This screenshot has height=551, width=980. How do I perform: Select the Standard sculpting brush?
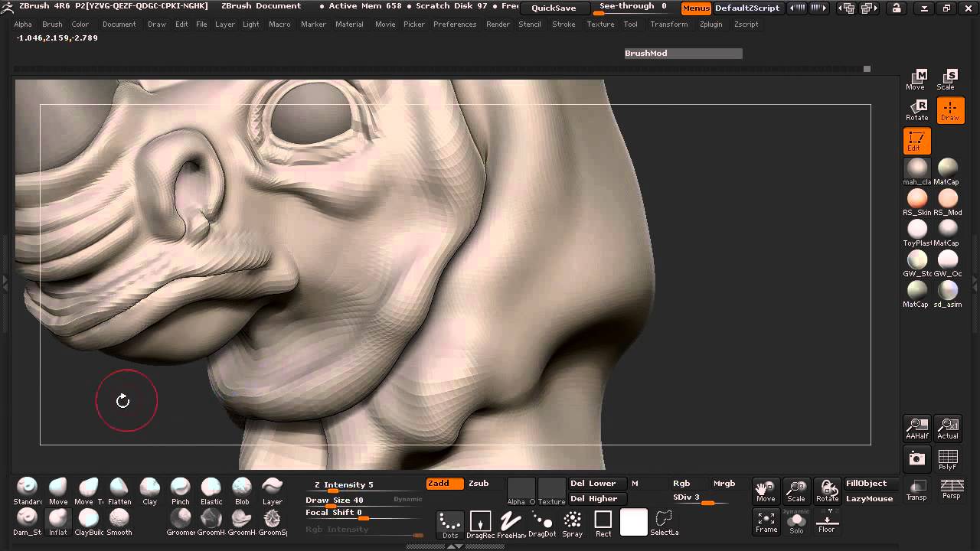[28, 491]
